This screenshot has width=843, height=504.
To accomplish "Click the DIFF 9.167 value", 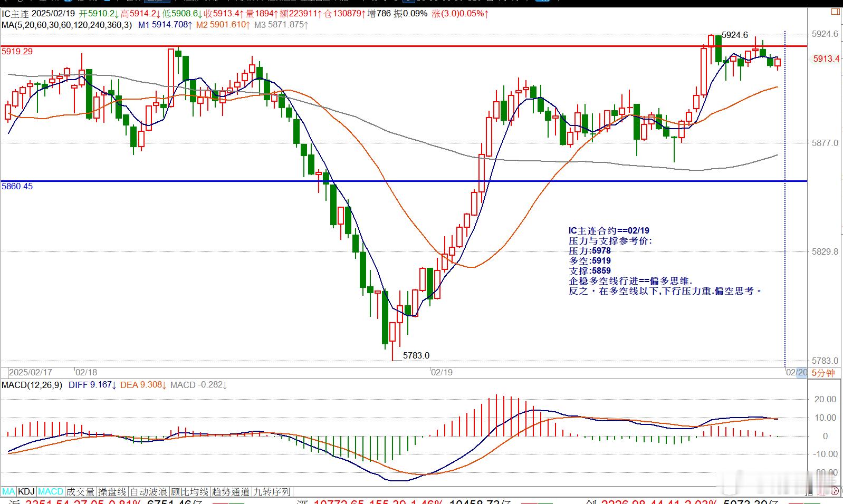I will click(x=92, y=385).
